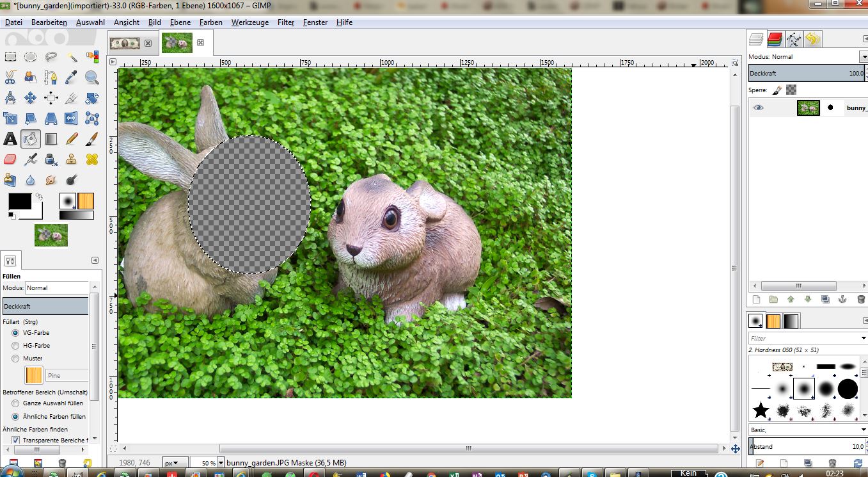Click the black foreground color swatch
Viewport: 868px width, 477px height.
click(x=19, y=201)
